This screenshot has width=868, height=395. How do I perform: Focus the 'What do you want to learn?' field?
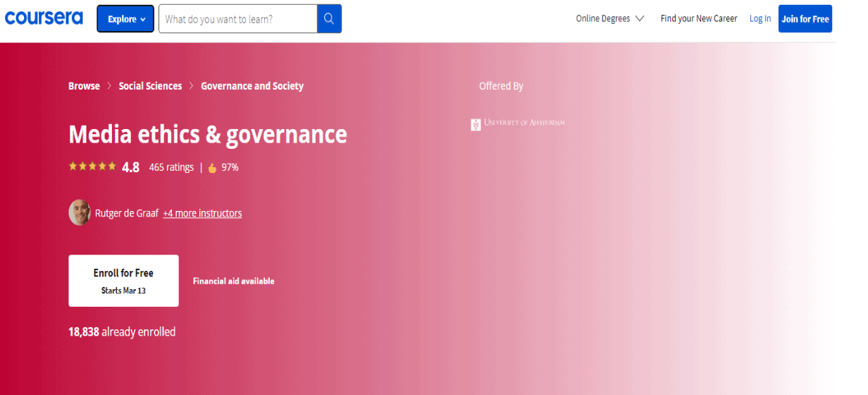[237, 19]
